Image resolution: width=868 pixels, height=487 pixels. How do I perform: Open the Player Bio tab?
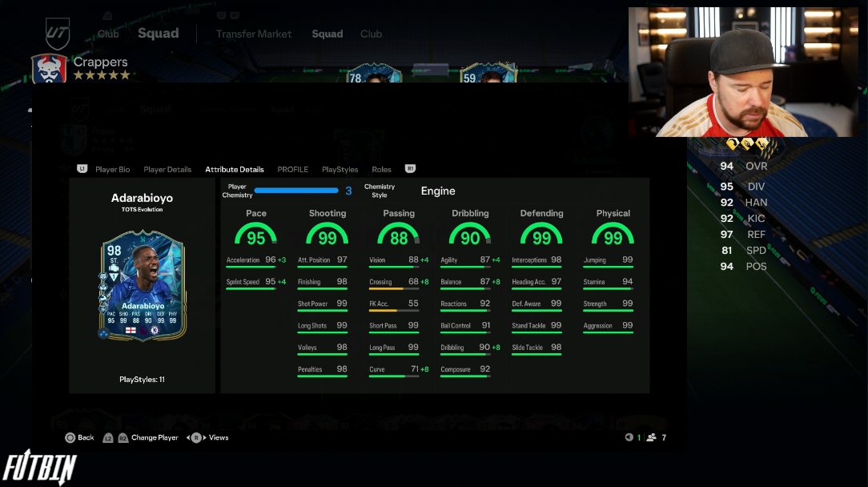pos(112,170)
